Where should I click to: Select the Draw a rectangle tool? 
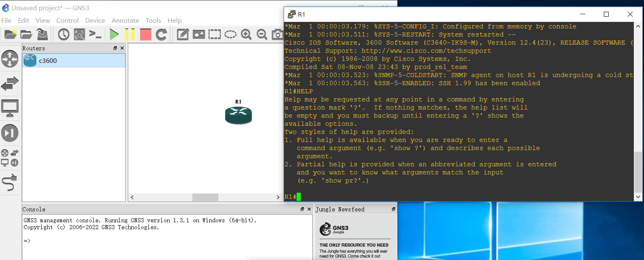click(215, 34)
